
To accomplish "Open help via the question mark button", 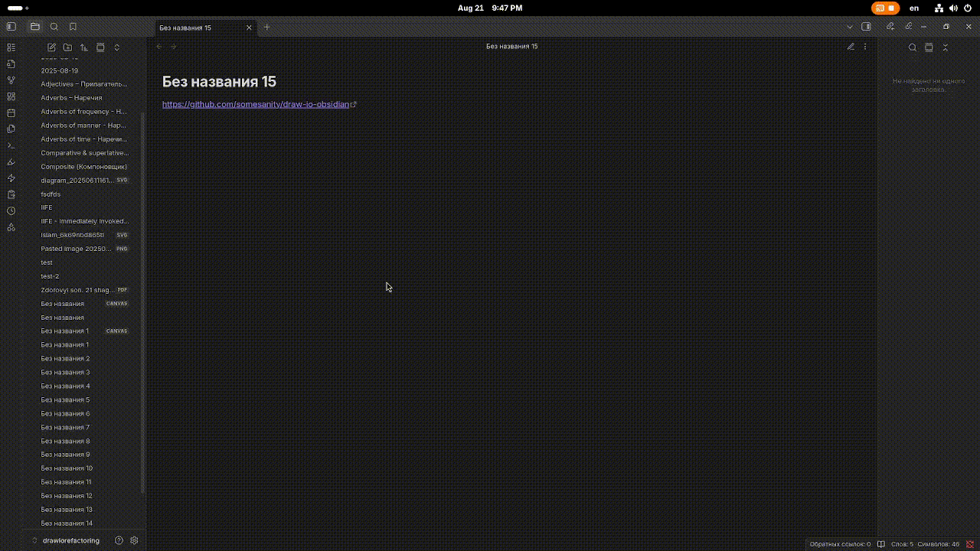I will coord(119,540).
